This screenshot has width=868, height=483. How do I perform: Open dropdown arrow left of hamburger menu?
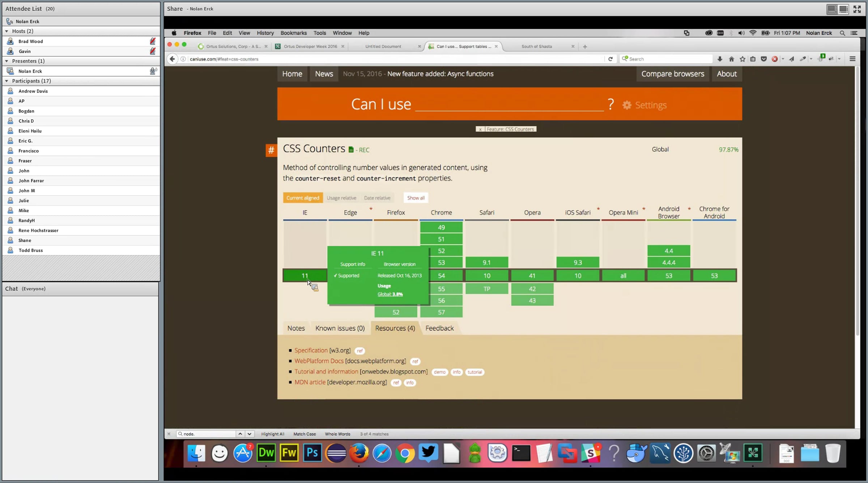tap(839, 59)
